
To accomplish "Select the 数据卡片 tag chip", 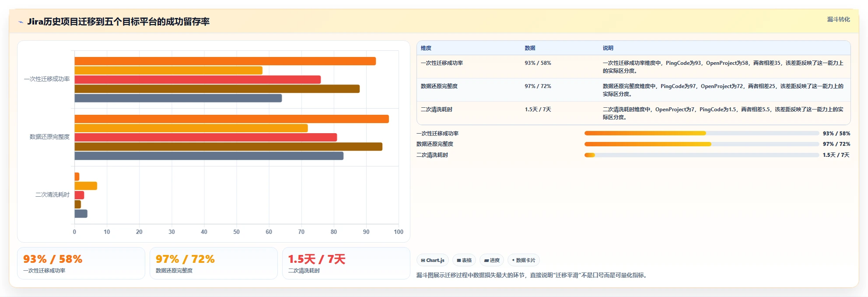I will [523, 260].
